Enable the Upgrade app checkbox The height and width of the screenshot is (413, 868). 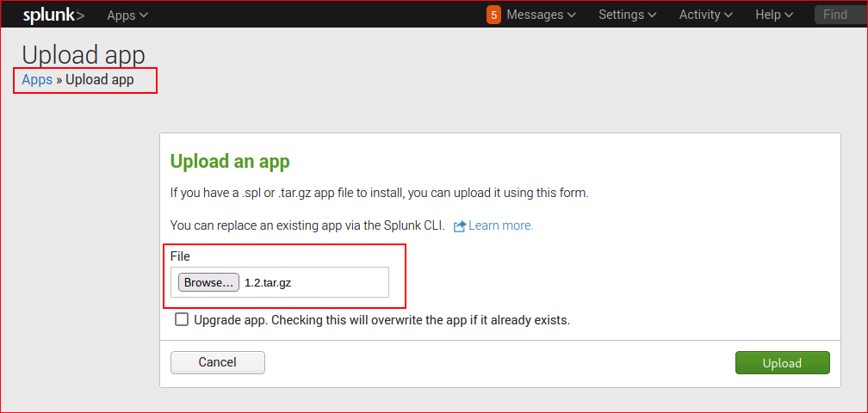pos(181,319)
